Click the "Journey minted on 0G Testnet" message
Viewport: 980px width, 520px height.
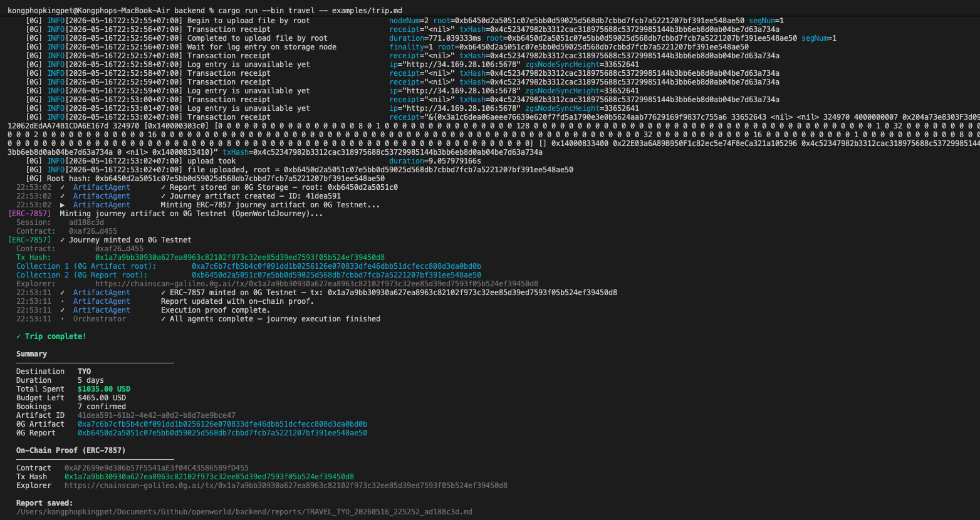pyautogui.click(x=126, y=240)
